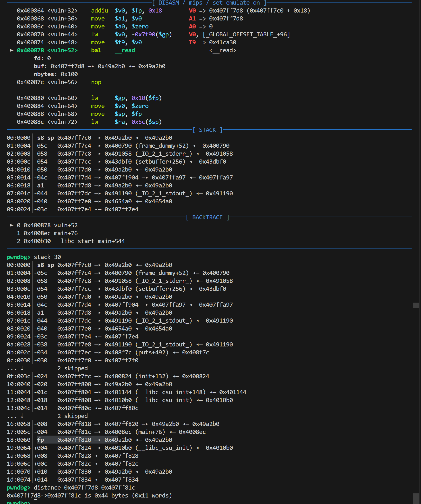Click the 'stack 30' command text
Image resolution: width=421 pixels, height=504 pixels.
click(47, 257)
